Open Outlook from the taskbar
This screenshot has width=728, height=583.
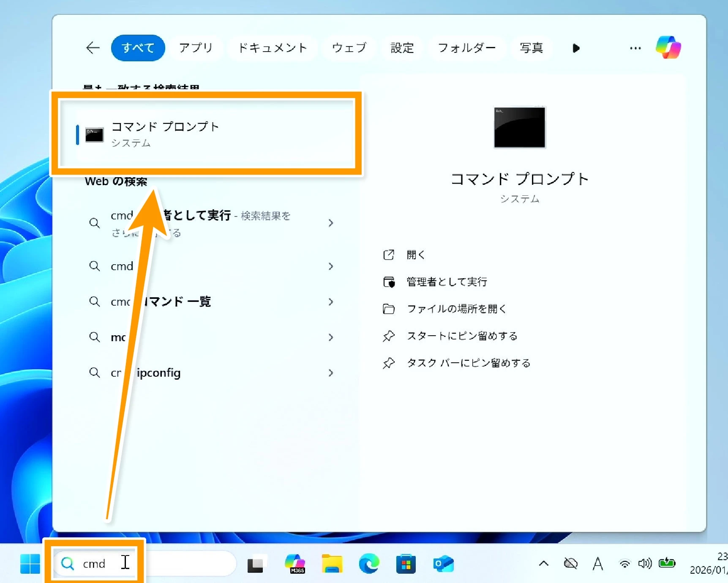click(443, 564)
